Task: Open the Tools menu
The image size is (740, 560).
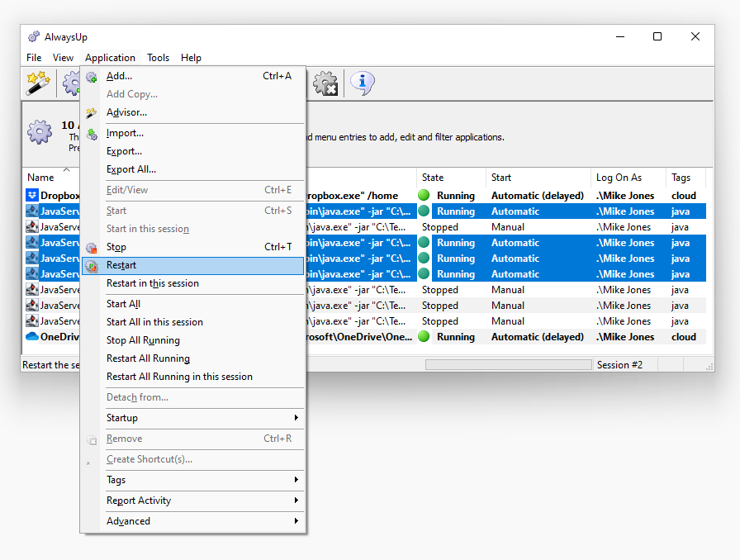Action: (x=158, y=58)
